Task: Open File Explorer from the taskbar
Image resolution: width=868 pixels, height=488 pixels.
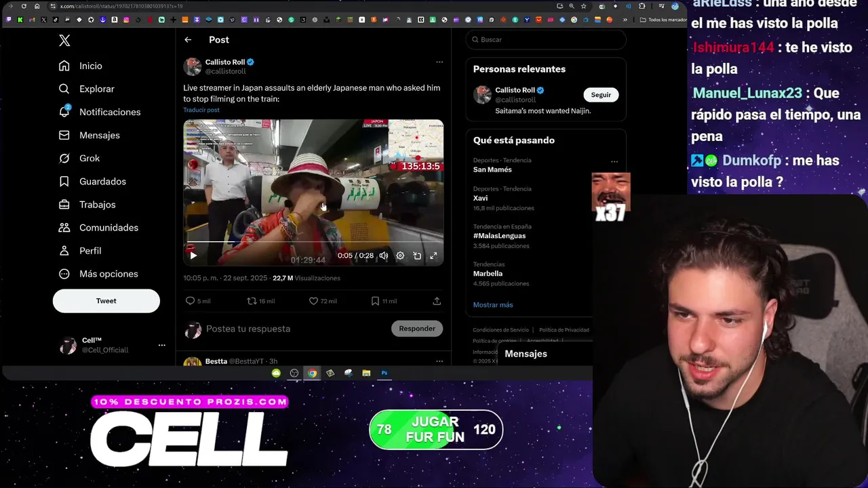Action: [366, 373]
